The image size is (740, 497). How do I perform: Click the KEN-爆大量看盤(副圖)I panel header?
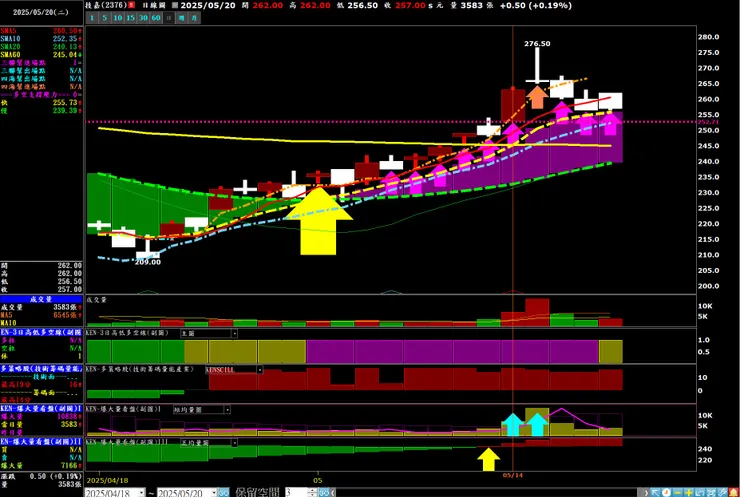coord(41,408)
